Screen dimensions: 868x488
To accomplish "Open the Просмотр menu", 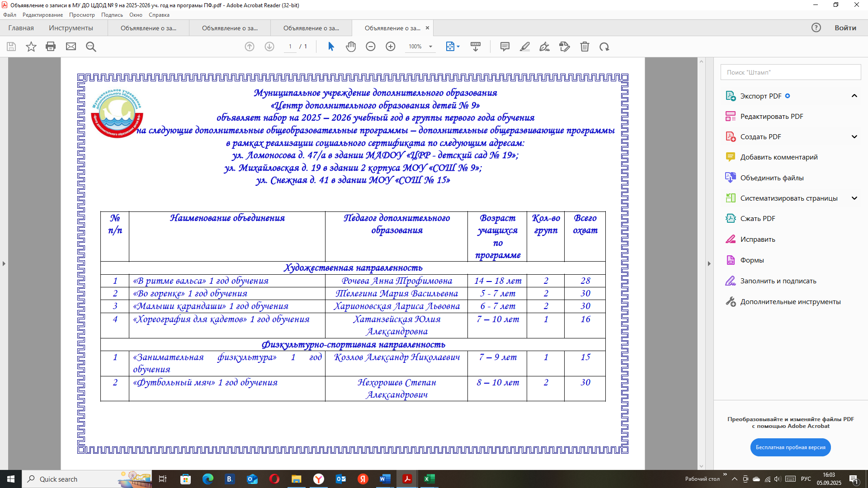I will (82, 15).
